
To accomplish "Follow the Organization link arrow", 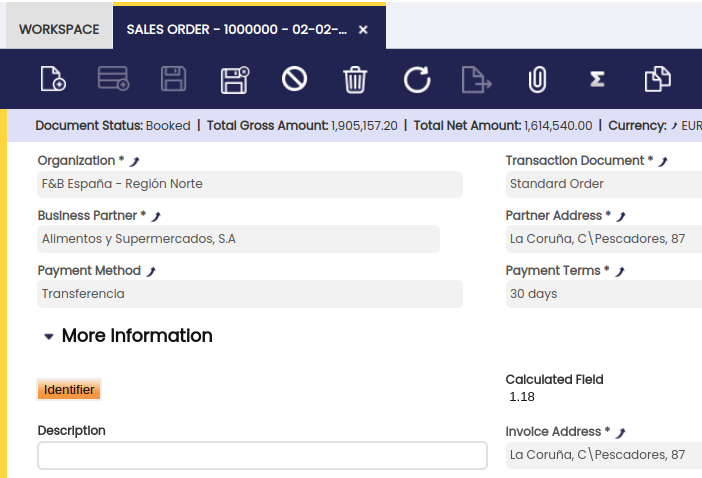I will [x=135, y=161].
